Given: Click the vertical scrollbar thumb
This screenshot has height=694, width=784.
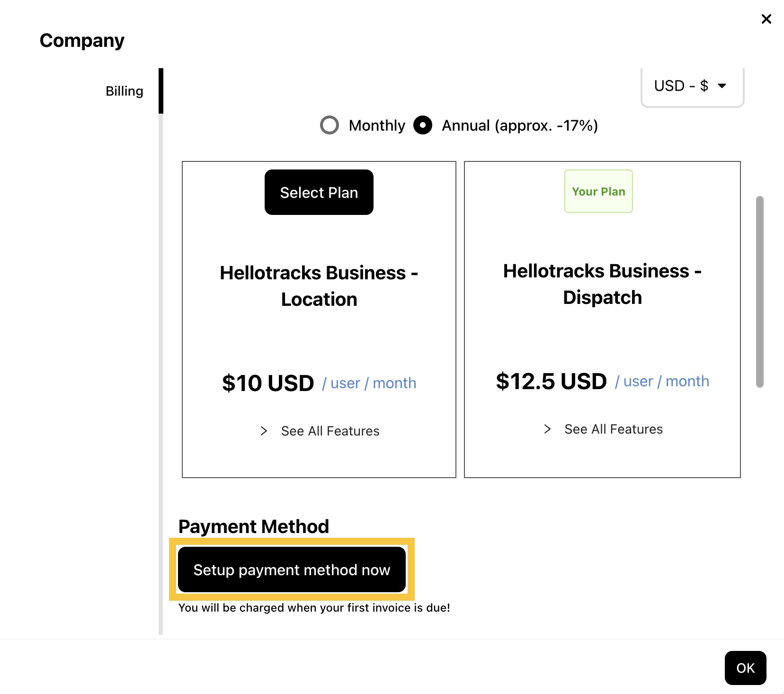Looking at the screenshot, I should click(x=759, y=291).
